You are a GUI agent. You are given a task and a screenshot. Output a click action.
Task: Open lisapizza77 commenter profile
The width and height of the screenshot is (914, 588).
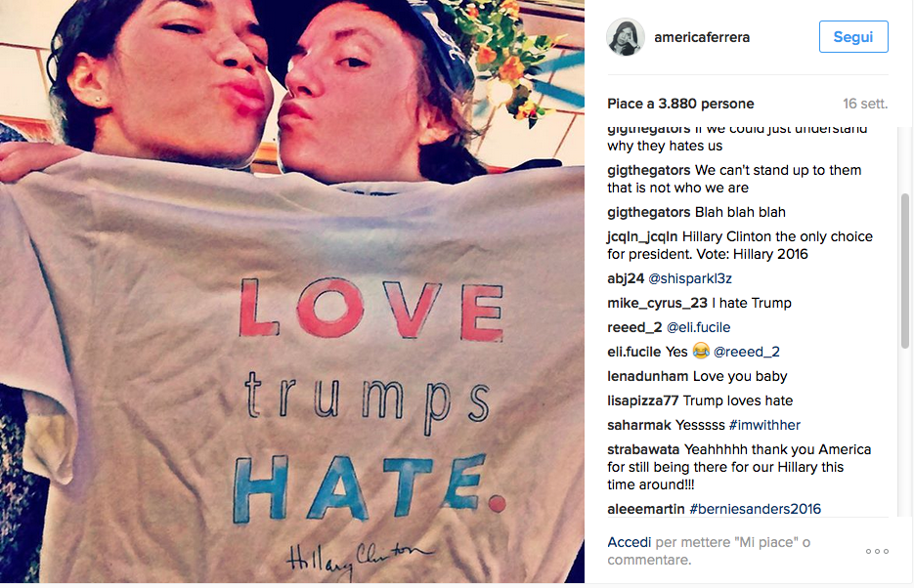tap(643, 400)
